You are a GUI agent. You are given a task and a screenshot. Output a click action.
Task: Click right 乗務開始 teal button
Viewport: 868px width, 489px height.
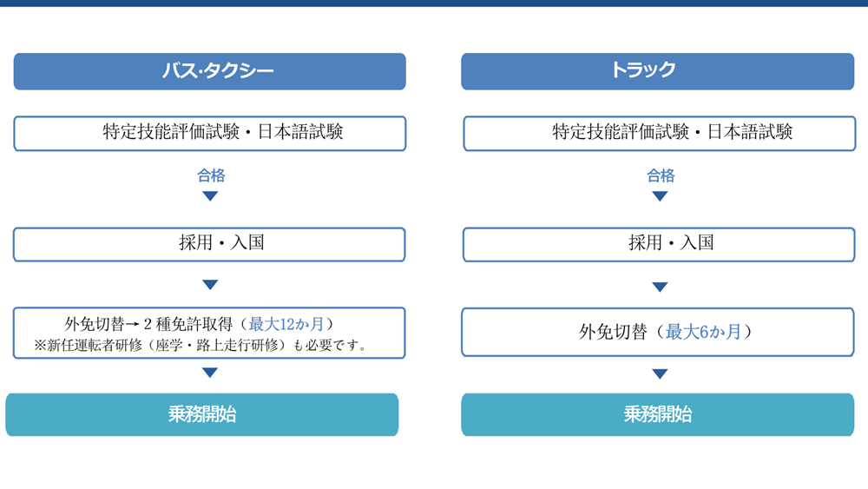[658, 415]
